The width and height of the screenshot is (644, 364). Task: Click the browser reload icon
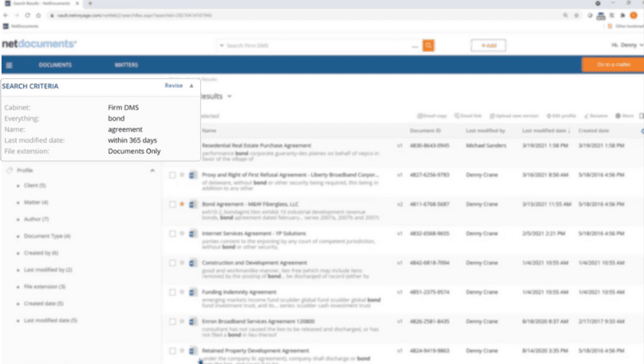tap(28, 15)
